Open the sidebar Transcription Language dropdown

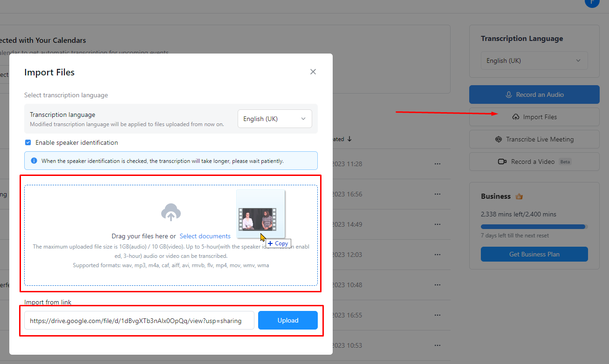pos(534,61)
